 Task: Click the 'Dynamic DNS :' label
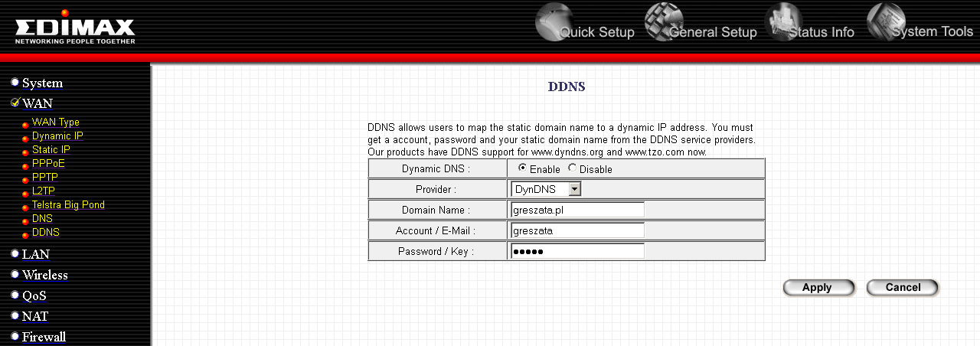pyautogui.click(x=436, y=168)
